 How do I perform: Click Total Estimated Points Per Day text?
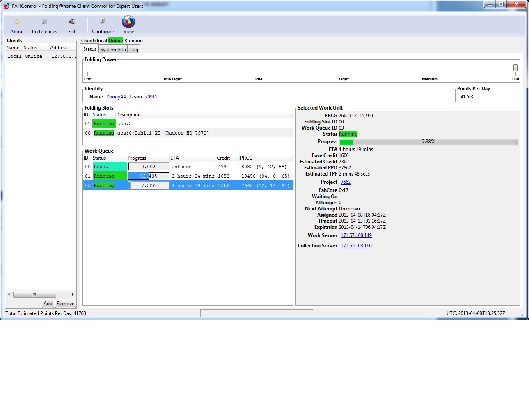(46, 313)
